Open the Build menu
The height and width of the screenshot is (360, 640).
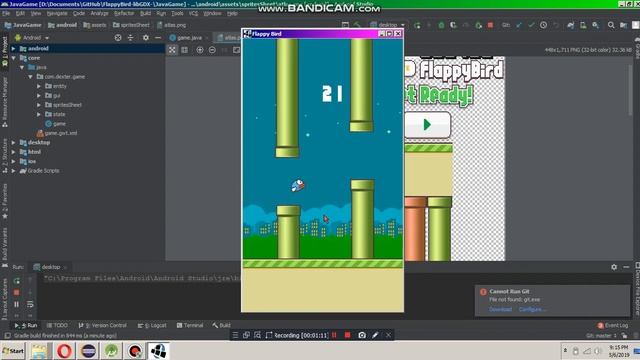(x=145, y=13)
